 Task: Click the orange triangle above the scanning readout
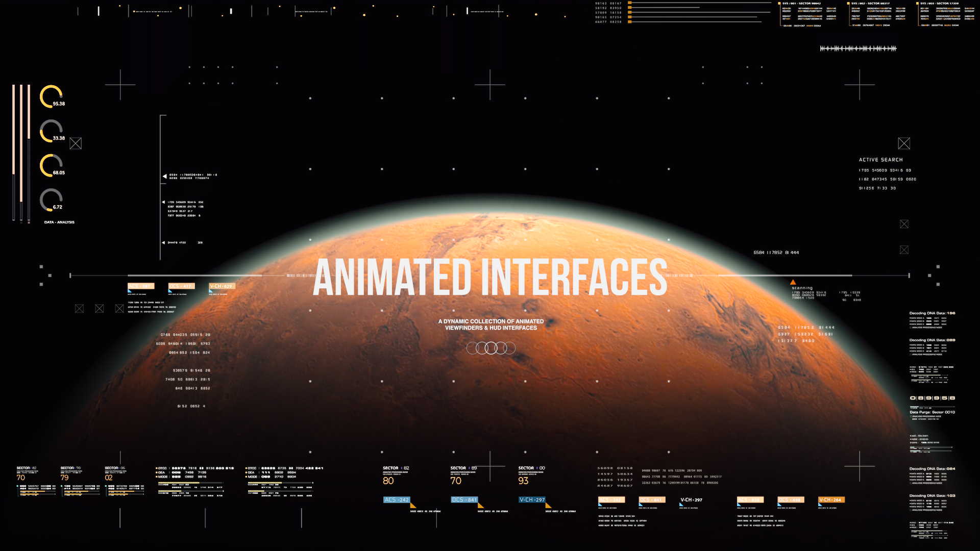tap(793, 281)
